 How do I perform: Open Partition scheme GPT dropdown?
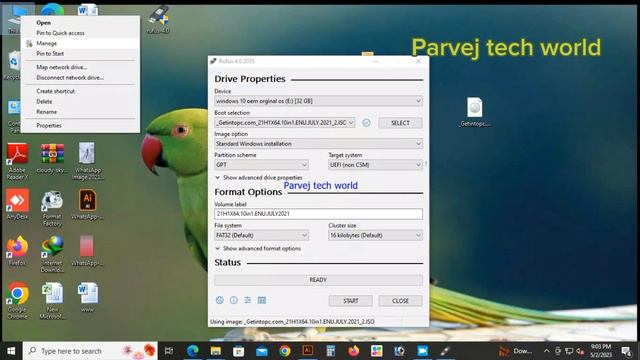[261, 165]
